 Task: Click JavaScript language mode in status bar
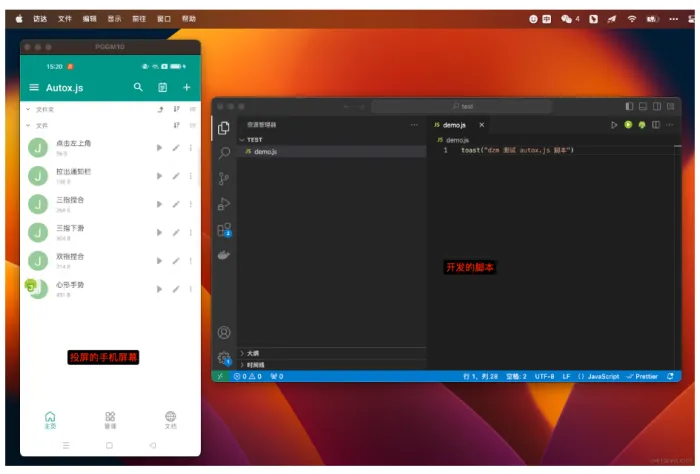[x=600, y=376]
